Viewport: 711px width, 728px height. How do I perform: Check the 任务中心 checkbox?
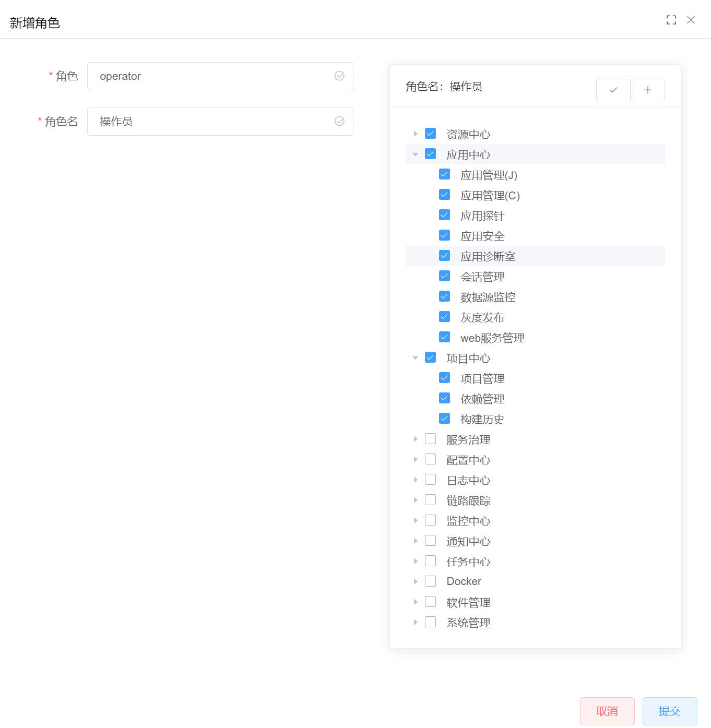[430, 561]
